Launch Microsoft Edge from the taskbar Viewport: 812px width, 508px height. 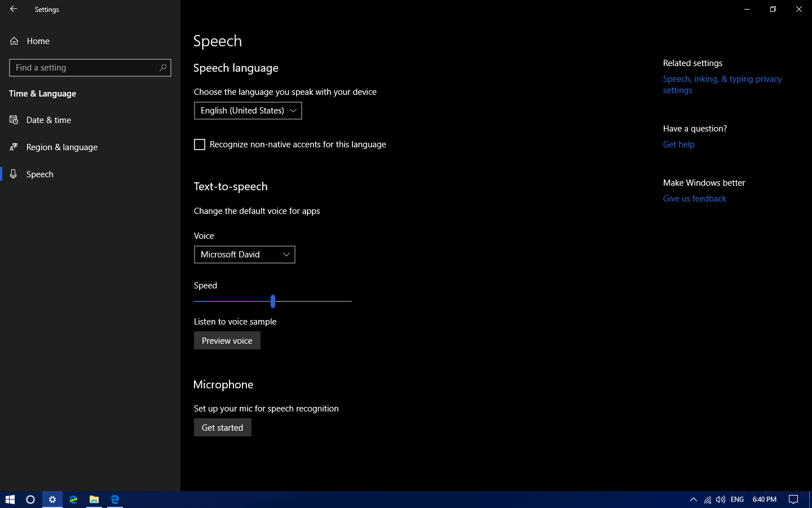[x=115, y=500]
